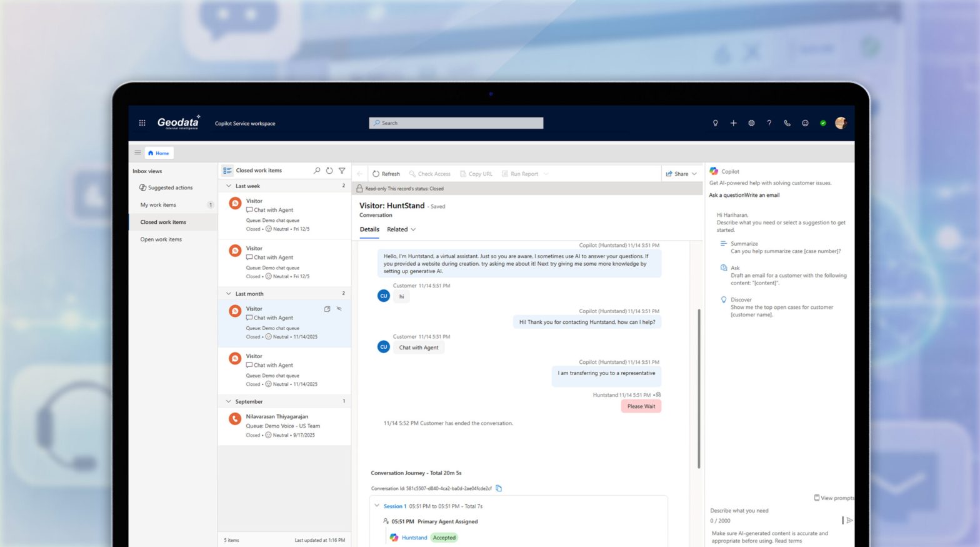Click the Copilot logo icon in side pane
Screen dimensions: 980x547
coord(714,171)
